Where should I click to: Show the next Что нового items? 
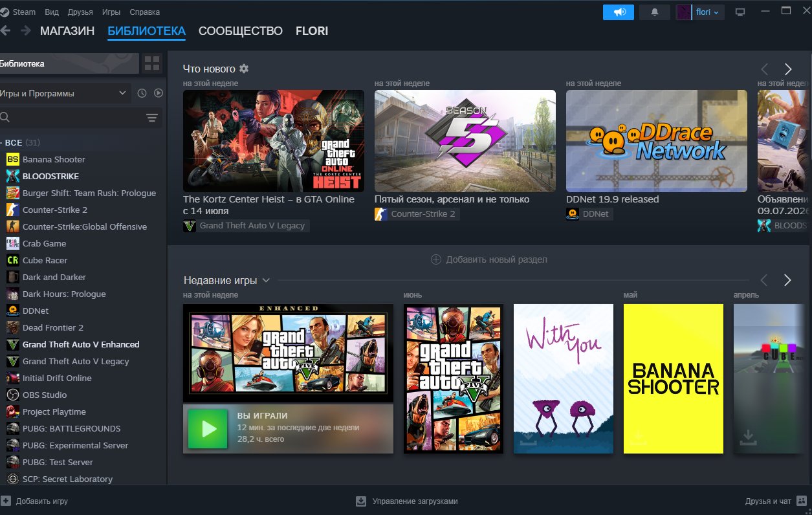(788, 69)
